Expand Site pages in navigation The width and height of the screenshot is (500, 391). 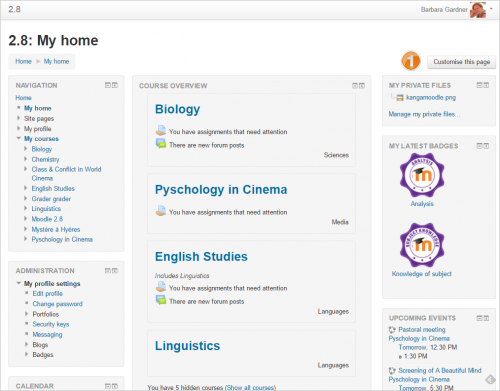(x=19, y=118)
